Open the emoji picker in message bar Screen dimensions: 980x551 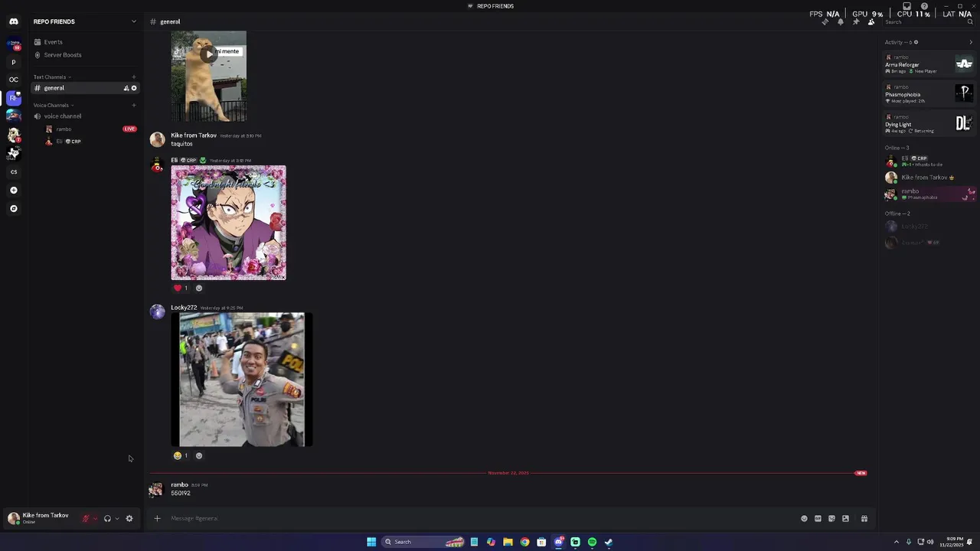pos(804,519)
